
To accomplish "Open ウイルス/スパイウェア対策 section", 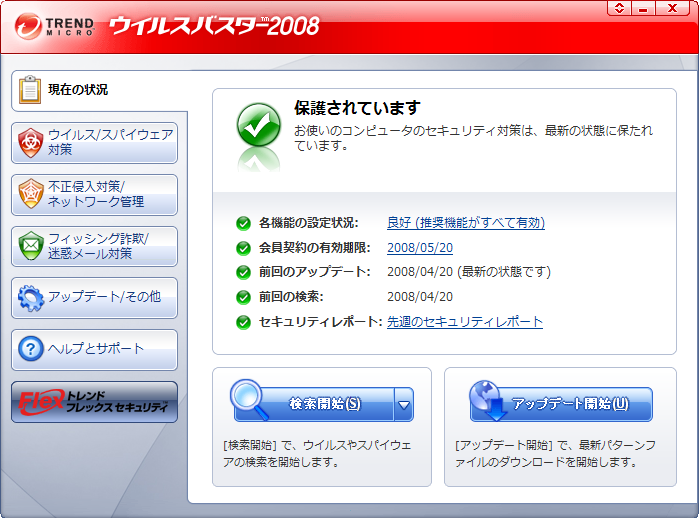I will point(94,143).
